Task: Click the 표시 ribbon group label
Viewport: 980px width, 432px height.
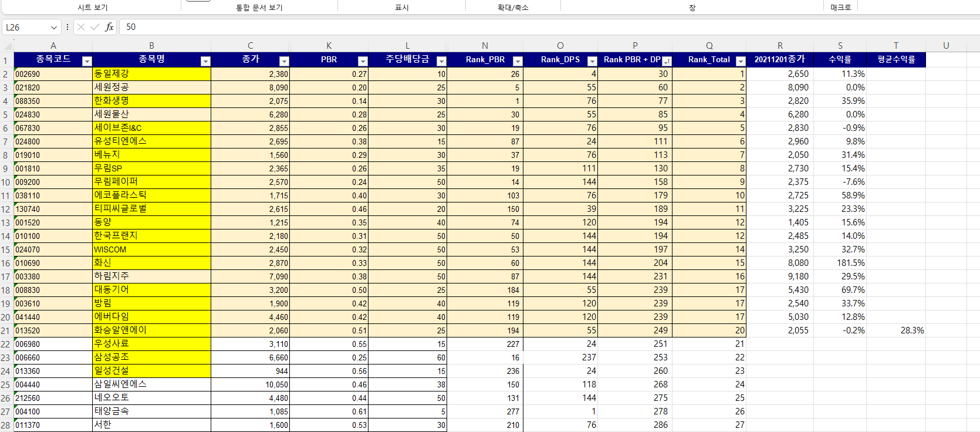Action: [x=402, y=8]
